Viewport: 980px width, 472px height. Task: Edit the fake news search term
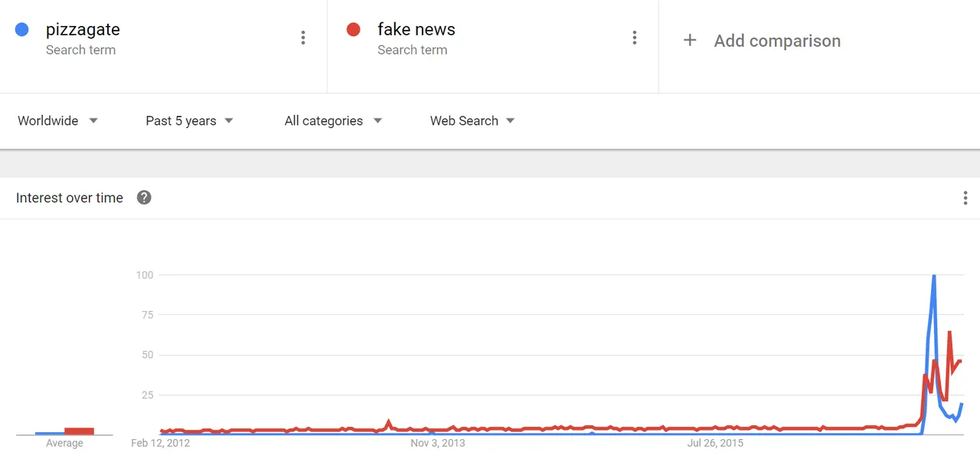pyautogui.click(x=416, y=30)
